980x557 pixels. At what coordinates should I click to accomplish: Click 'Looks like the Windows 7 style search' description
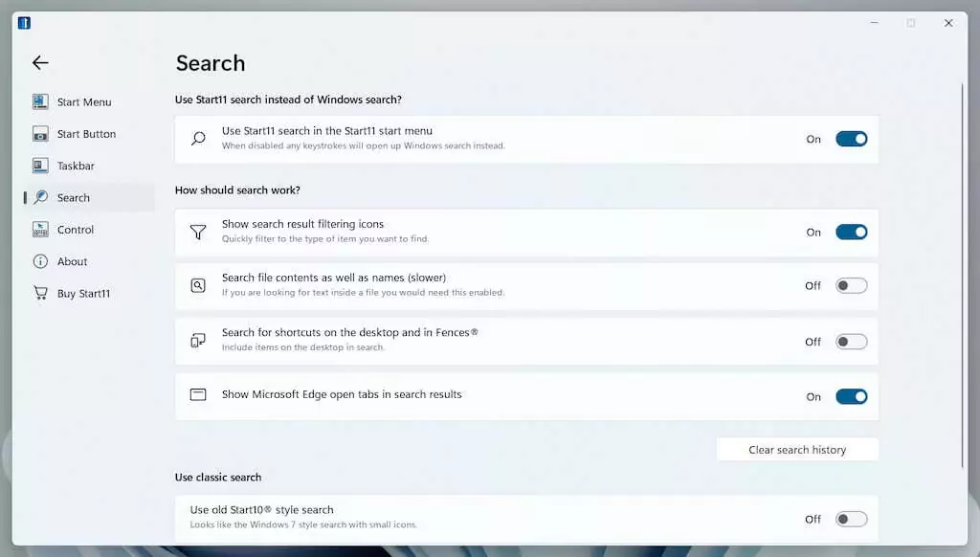click(x=303, y=524)
